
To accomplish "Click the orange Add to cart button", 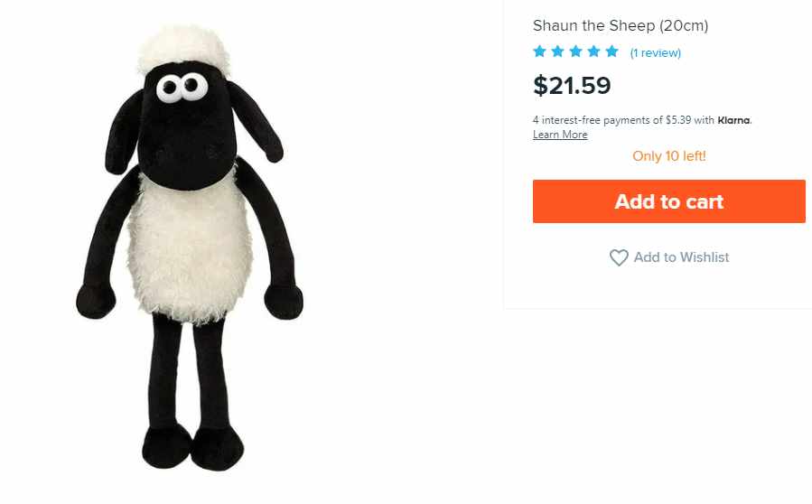I will click(668, 201).
